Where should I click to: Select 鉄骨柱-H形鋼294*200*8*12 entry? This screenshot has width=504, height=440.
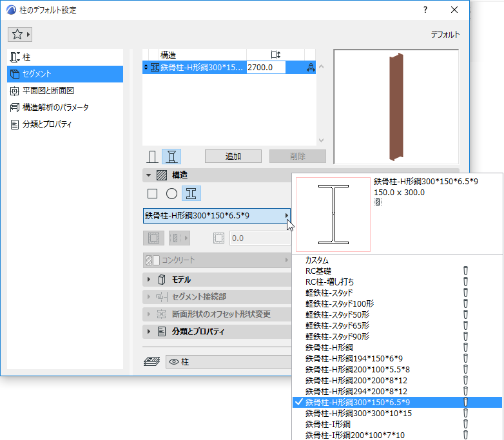pyautogui.click(x=397, y=391)
